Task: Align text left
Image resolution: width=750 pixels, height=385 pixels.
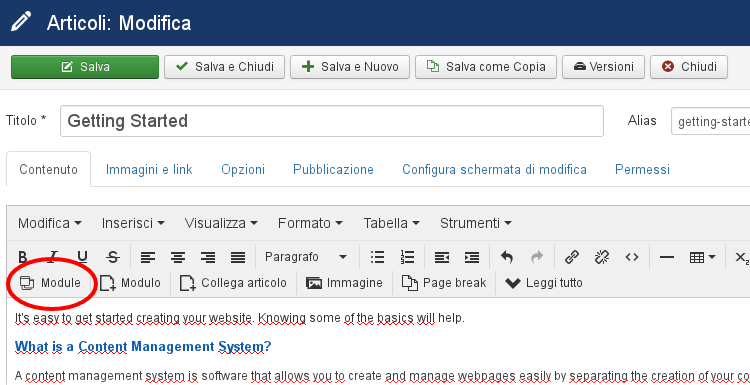Action: pyautogui.click(x=148, y=258)
